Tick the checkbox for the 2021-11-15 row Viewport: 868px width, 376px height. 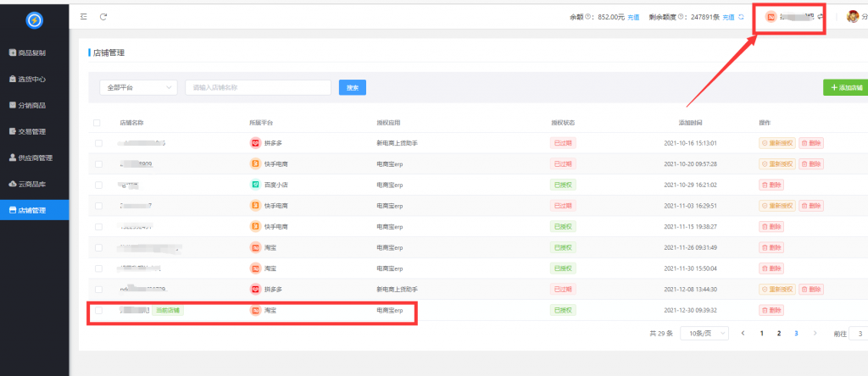pos(98,227)
